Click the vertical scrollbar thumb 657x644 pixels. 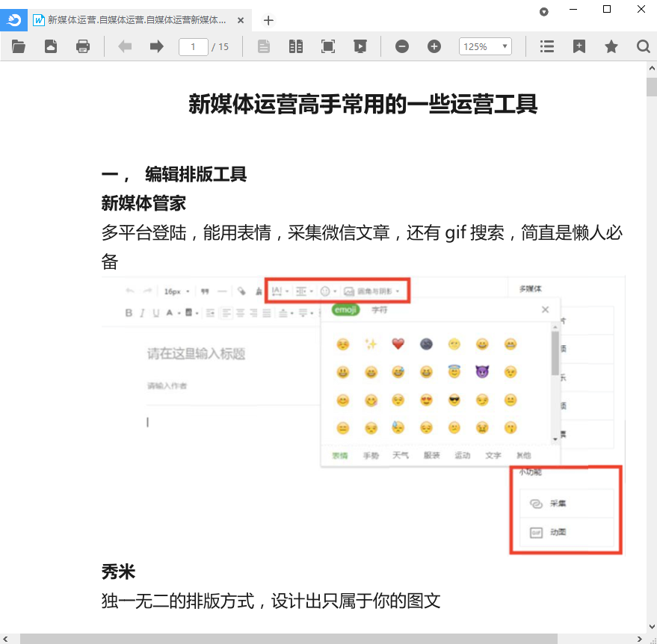click(652, 87)
